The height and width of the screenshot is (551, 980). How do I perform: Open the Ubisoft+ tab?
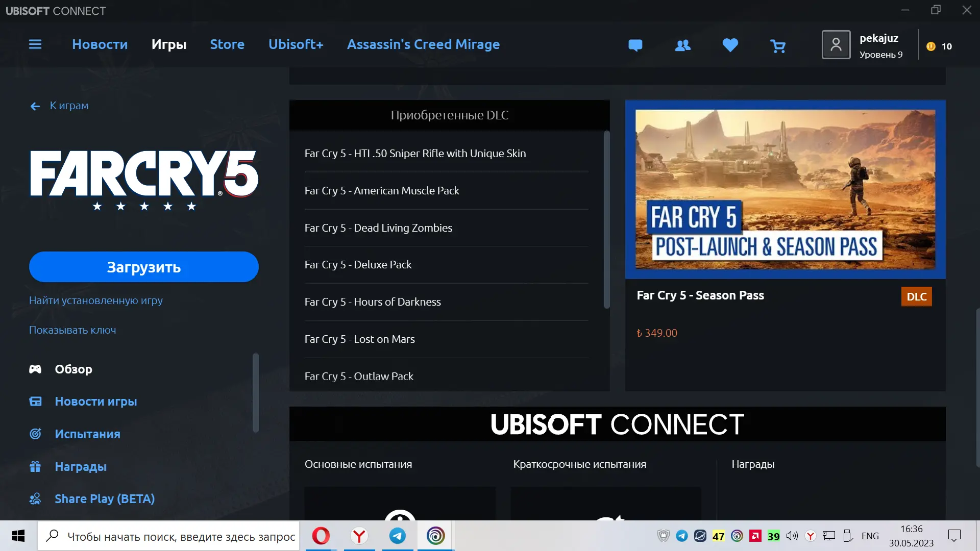pos(296,44)
